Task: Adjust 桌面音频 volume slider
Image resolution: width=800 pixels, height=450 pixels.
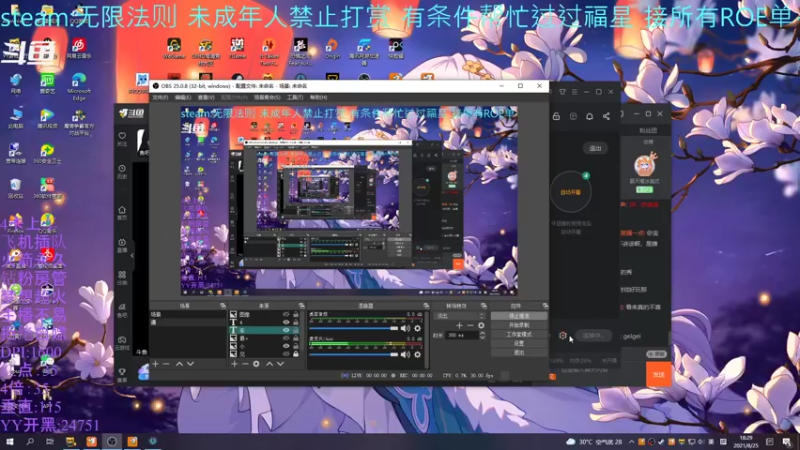Action: [353, 329]
